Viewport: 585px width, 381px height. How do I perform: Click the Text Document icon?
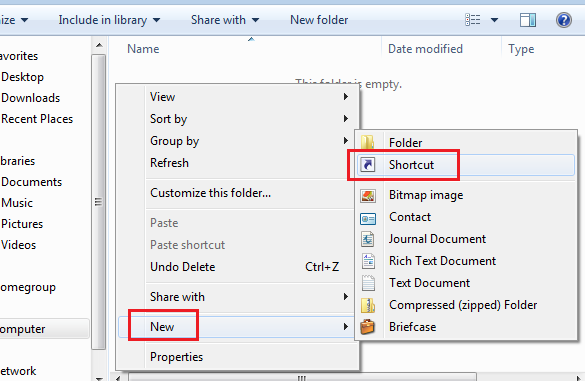click(368, 283)
